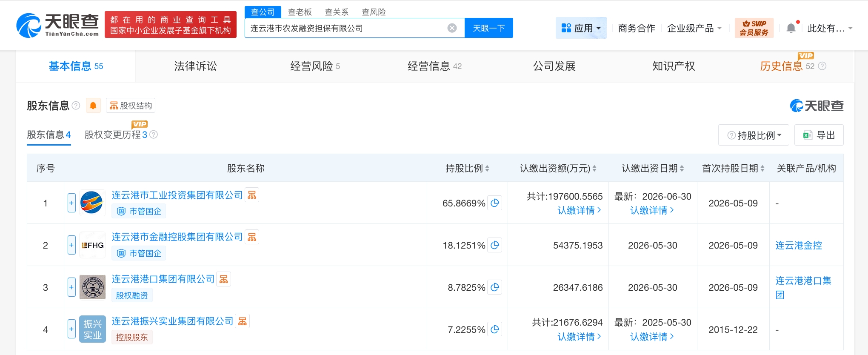Open the 公司发展 tab
This screenshot has height=355, width=868.
[554, 66]
